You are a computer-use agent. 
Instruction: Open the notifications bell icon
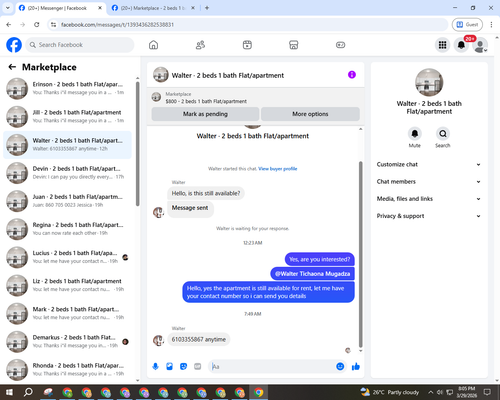[x=461, y=45]
